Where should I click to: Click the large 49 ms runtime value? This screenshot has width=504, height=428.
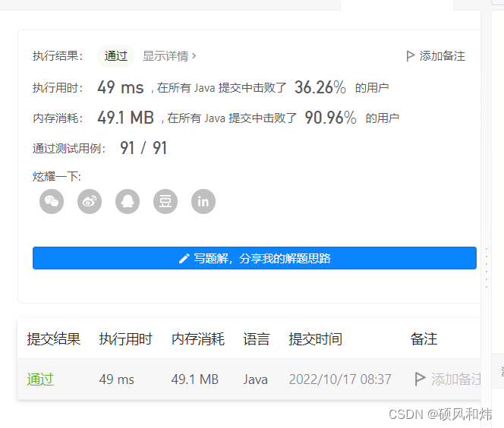121,87
